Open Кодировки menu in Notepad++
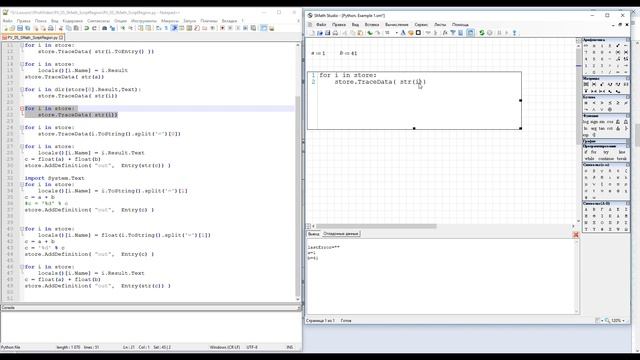Screen dimensions: 640x360 pos(73,21)
